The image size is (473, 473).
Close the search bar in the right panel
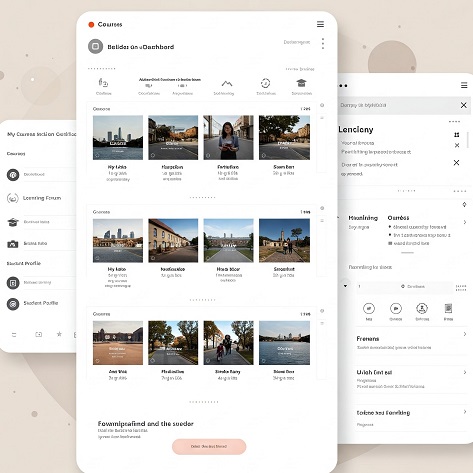click(463, 105)
